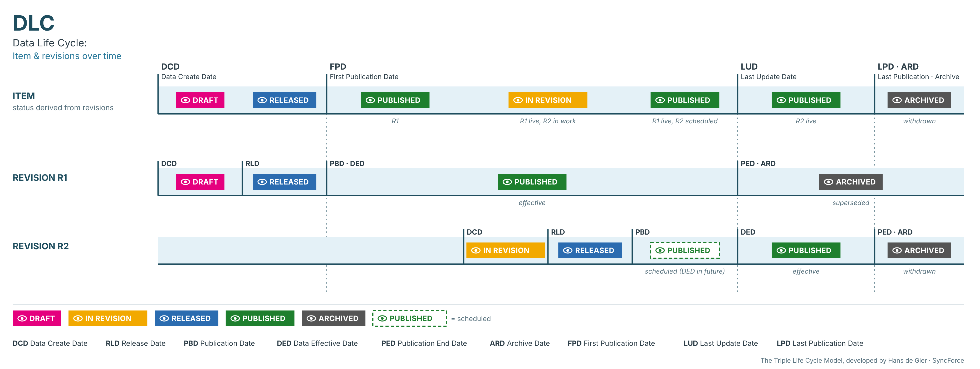Click the 'superseded' caption under Revision R1
Screen dimensions: 980x369
(x=851, y=203)
